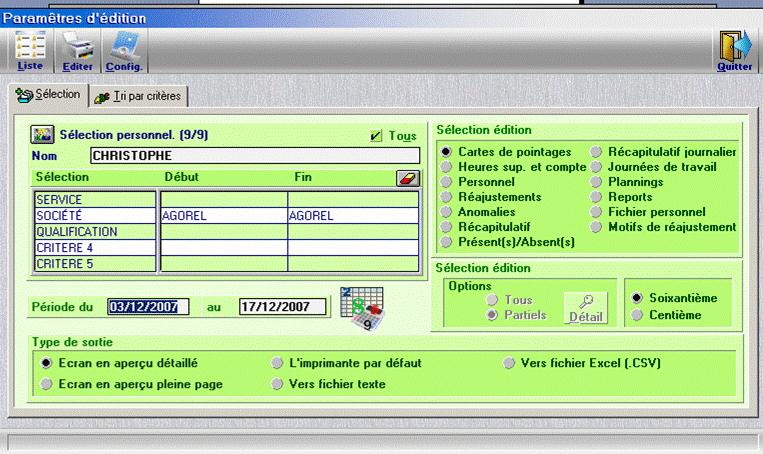The height and width of the screenshot is (454, 763).
Task: Toggle the Tous checkbox
Action: pos(376,136)
